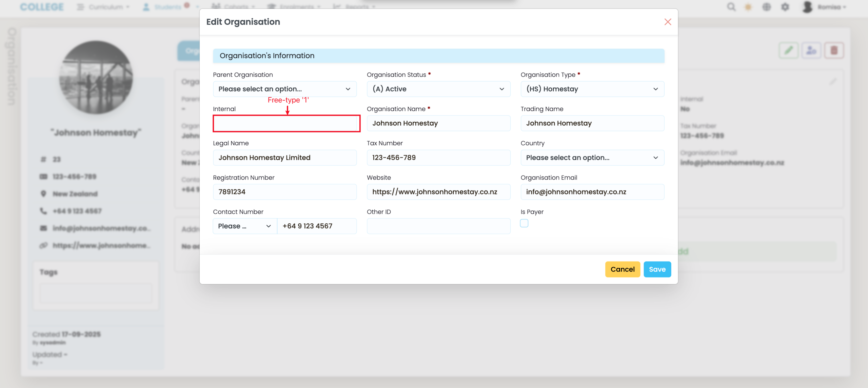Image resolution: width=868 pixels, height=388 pixels.
Task: Open the Organisation Type dropdown
Action: [592, 89]
